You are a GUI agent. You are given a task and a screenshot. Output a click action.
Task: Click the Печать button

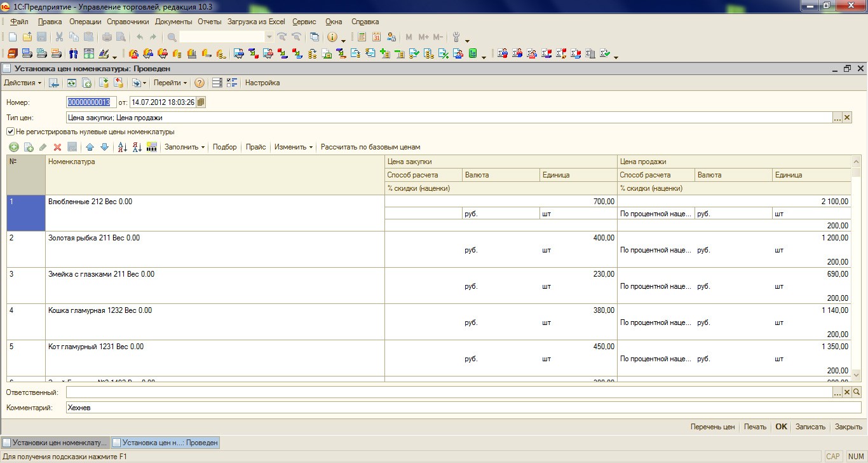coord(755,427)
